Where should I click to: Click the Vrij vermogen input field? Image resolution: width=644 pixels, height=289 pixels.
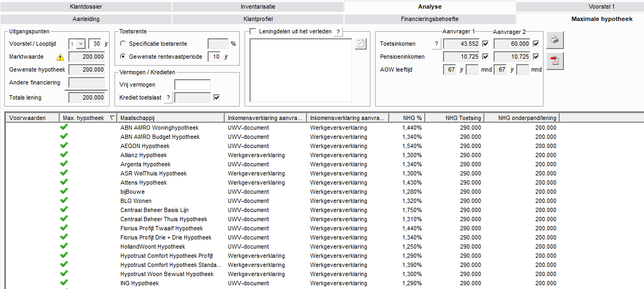coord(192,84)
